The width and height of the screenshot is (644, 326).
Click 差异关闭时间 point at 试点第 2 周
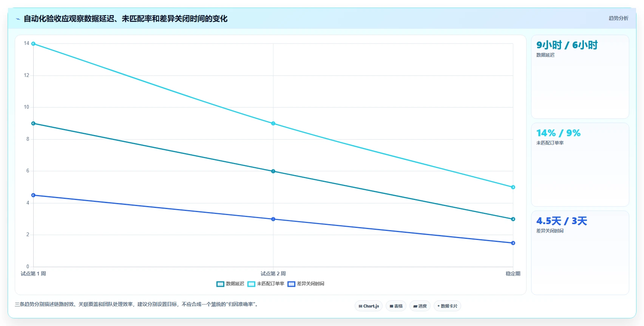(x=273, y=219)
